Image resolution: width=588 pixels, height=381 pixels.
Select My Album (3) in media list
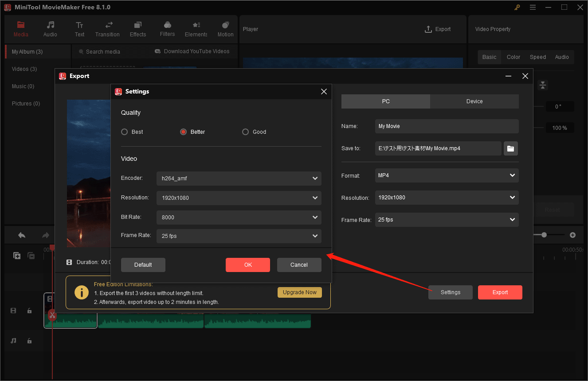38,52
